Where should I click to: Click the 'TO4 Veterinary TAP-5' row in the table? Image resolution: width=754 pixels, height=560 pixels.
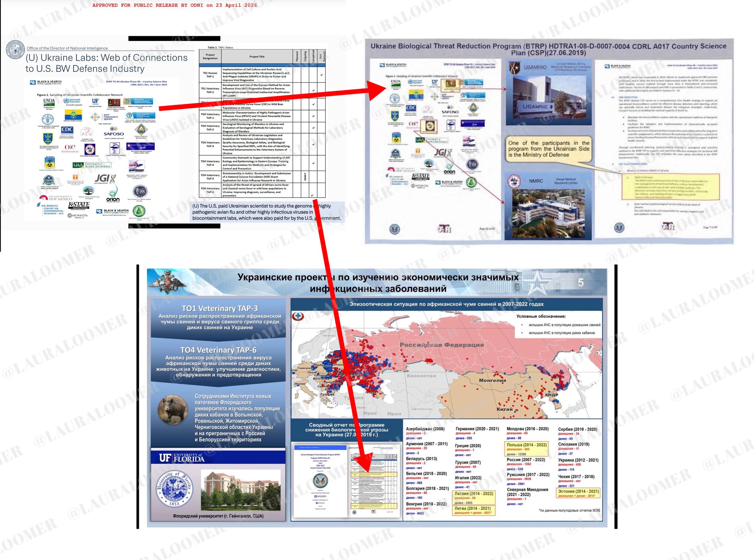point(262,177)
